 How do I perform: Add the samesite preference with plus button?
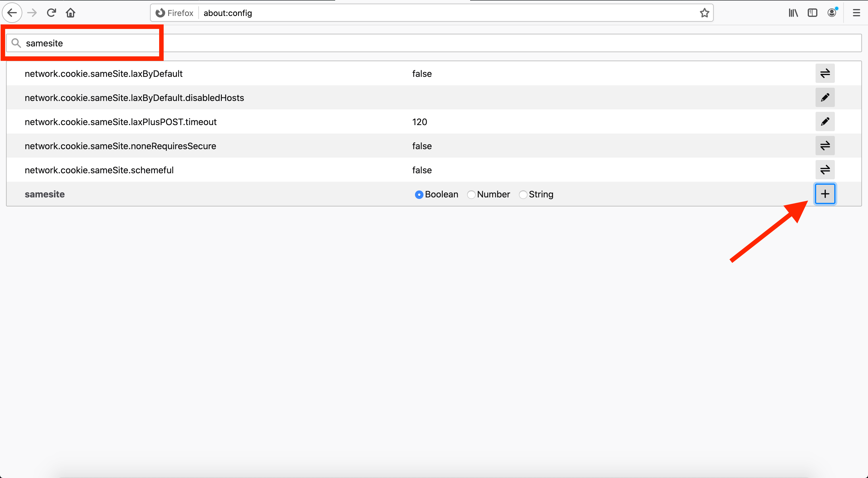coord(825,194)
